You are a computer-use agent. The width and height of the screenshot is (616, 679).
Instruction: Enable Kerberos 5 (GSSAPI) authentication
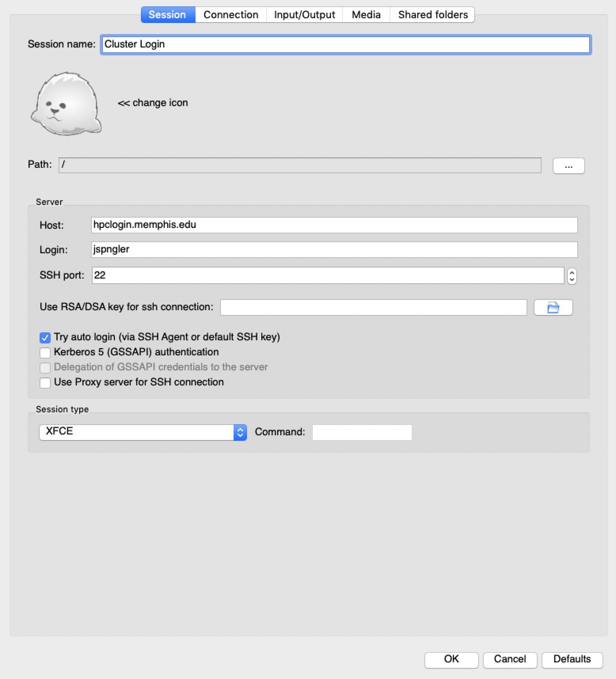45,353
